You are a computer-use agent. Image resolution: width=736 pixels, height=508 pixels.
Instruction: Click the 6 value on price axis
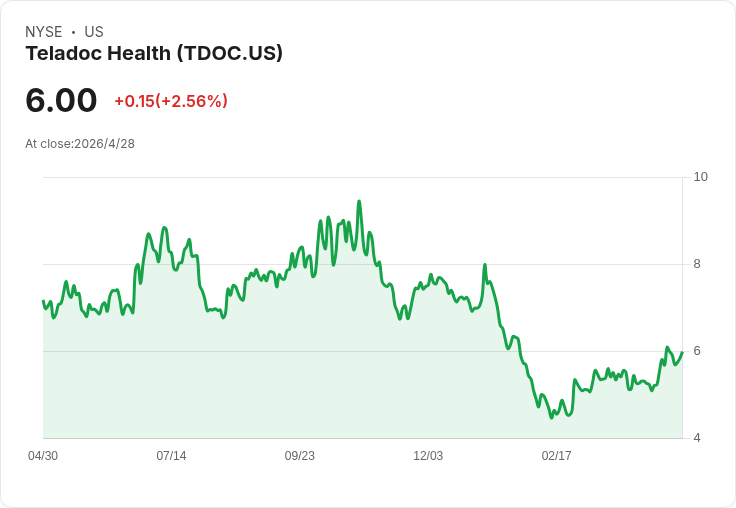click(x=697, y=351)
